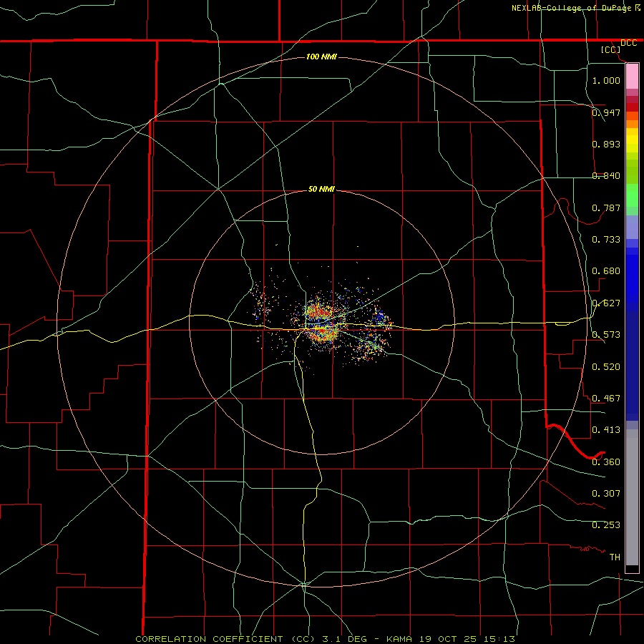Screen dimensions: 644x644
Task: Click the bright green segment of the color scale
Action: [632, 195]
